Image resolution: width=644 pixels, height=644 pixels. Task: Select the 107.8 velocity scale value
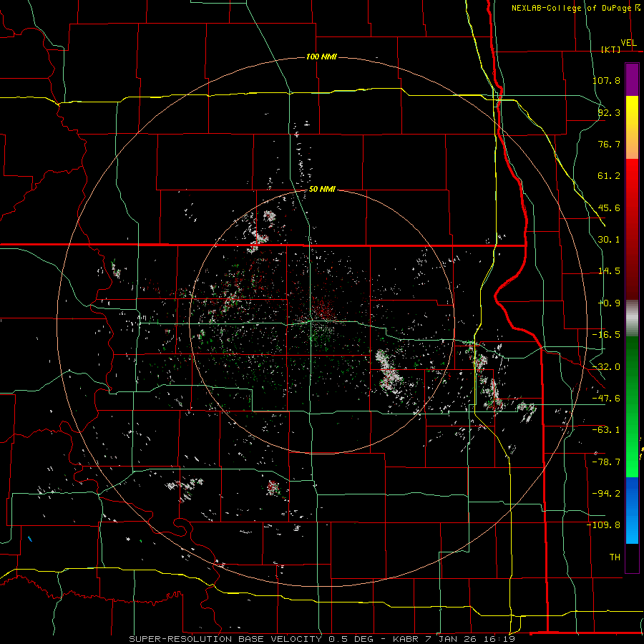[606, 80]
